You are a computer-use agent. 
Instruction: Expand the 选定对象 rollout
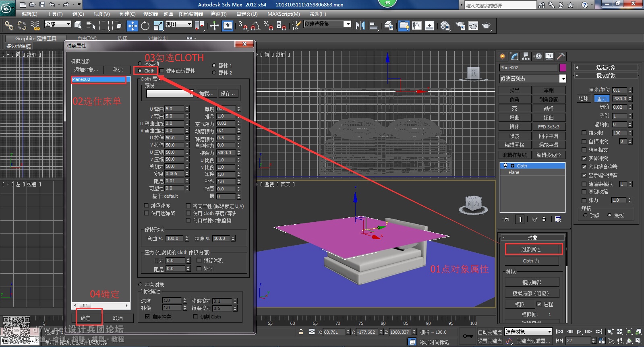click(606, 67)
